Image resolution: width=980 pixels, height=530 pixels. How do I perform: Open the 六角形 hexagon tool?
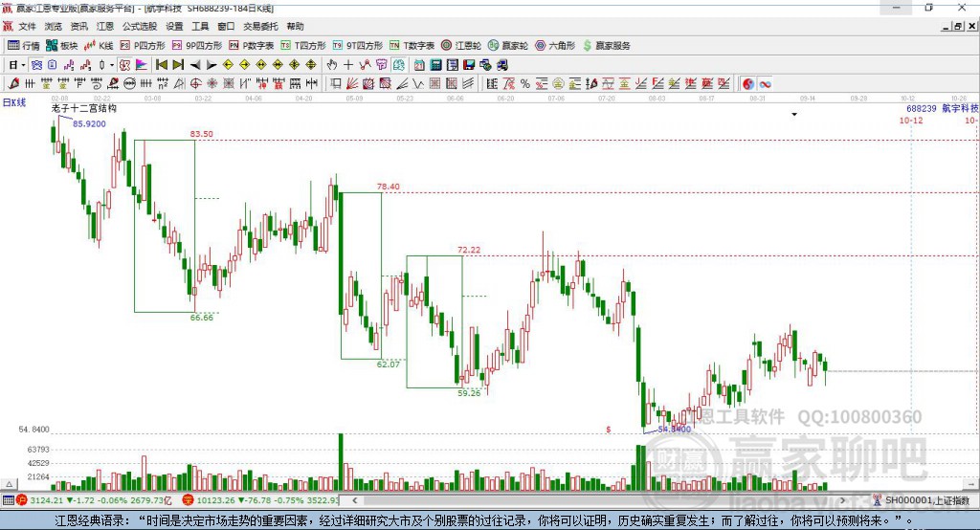[x=555, y=46]
